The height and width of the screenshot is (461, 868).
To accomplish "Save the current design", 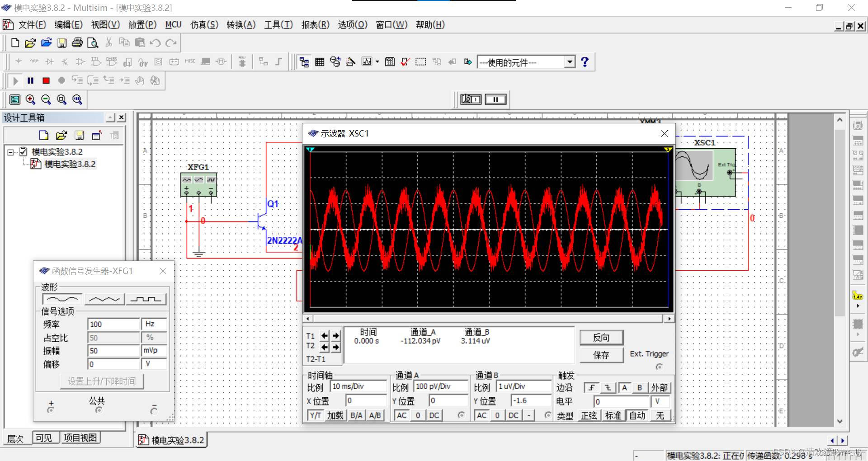I will 62,43.
